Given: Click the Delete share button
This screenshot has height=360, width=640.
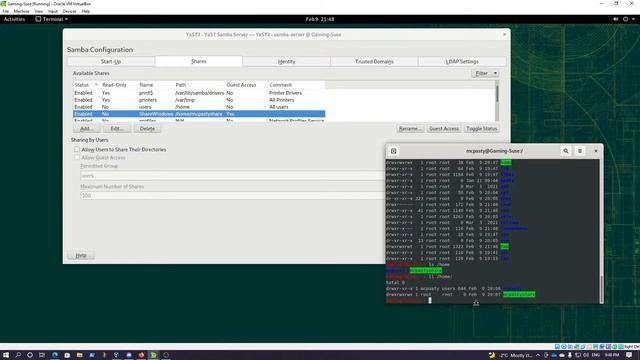Looking at the screenshot, I should (x=147, y=129).
